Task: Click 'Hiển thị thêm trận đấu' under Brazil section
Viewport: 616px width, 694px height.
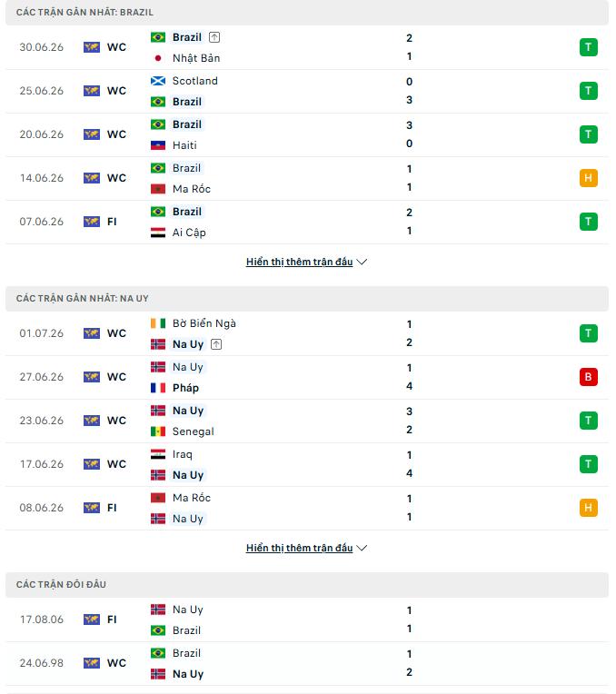Action: point(299,262)
